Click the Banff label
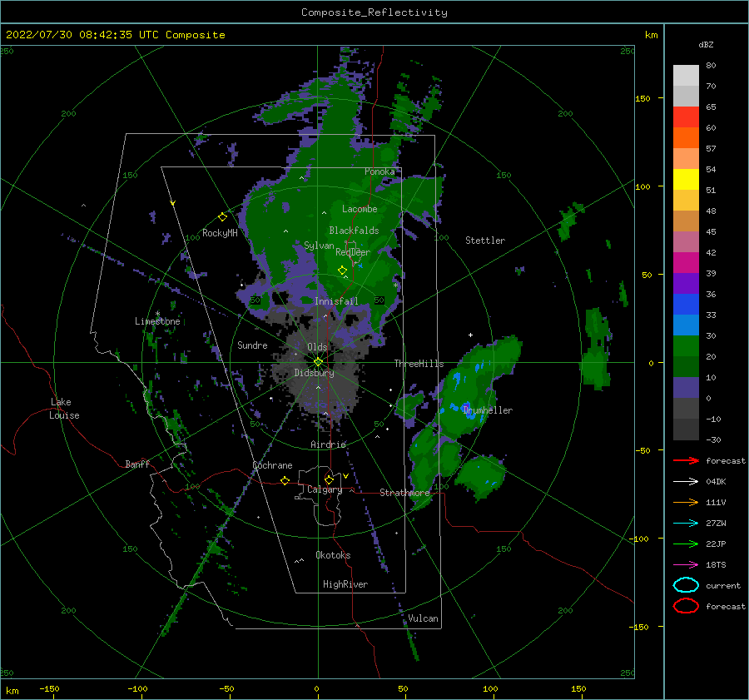749x700 pixels. click(137, 464)
